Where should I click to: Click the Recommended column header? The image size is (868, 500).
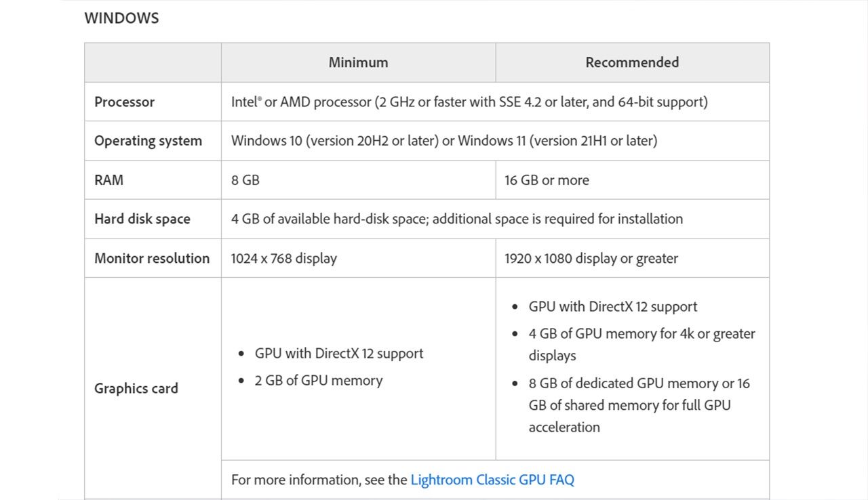(632, 62)
